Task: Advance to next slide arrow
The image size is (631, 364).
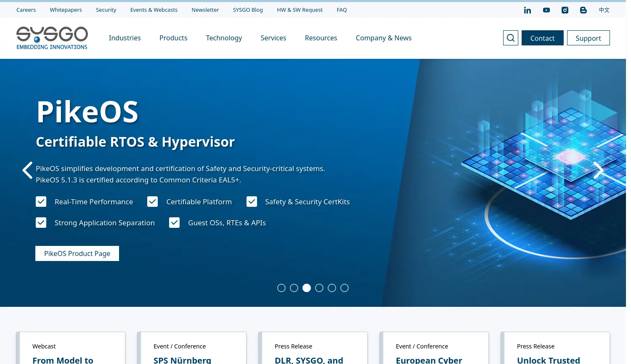Action: point(598,170)
